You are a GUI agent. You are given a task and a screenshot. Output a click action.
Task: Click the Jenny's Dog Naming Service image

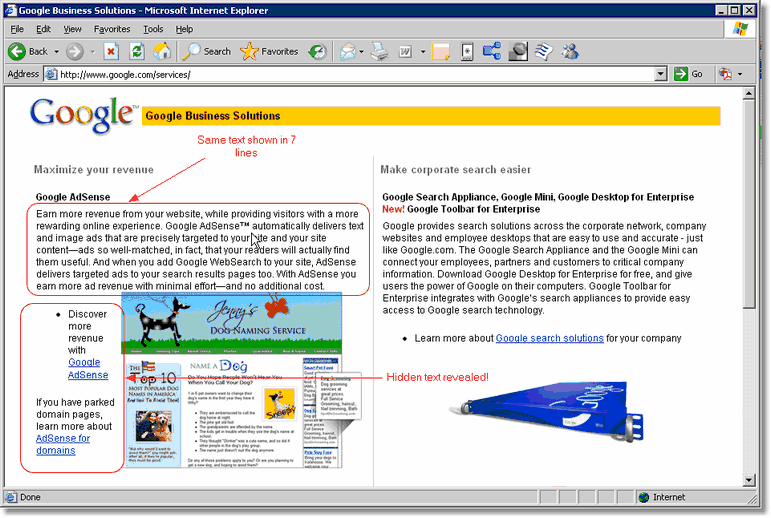231,380
